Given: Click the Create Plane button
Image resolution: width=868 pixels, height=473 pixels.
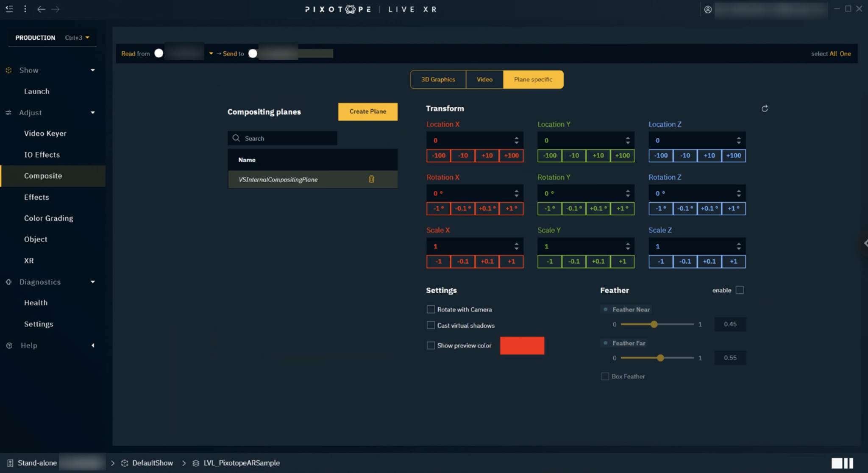Looking at the screenshot, I should (x=367, y=111).
